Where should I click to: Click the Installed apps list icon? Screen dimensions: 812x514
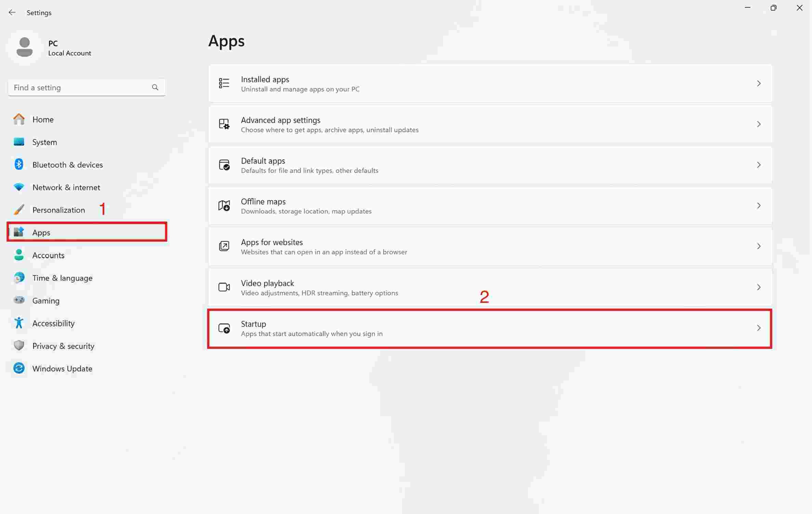[x=224, y=83]
